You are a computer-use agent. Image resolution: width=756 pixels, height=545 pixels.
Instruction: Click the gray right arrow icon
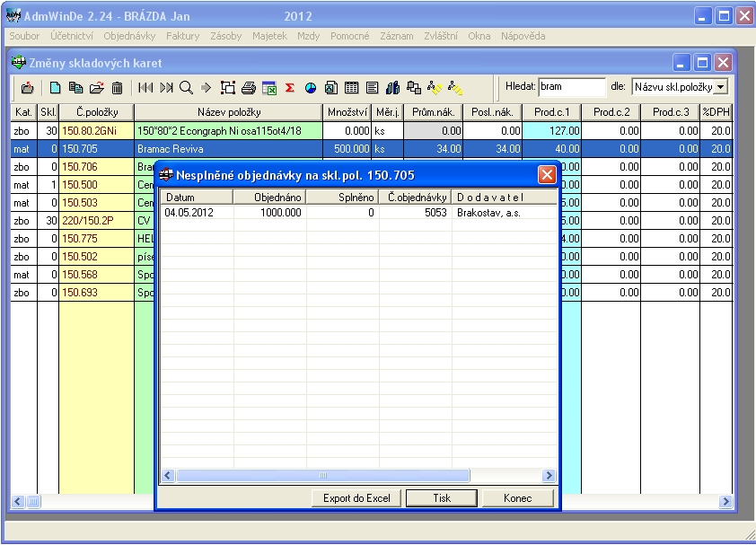coord(207,88)
